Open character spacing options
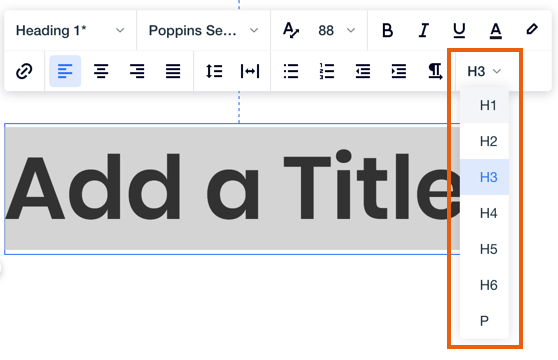The image size is (558, 360). tap(250, 71)
